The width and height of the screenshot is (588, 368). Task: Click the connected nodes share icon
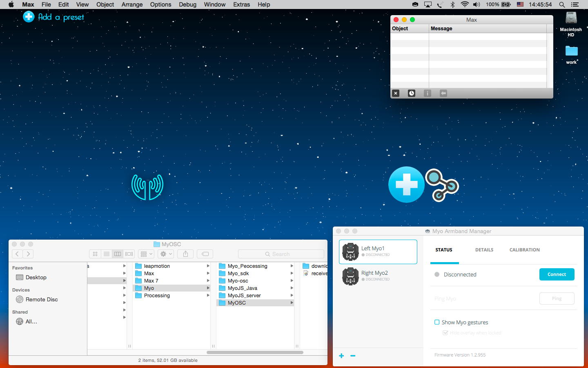[442, 185]
